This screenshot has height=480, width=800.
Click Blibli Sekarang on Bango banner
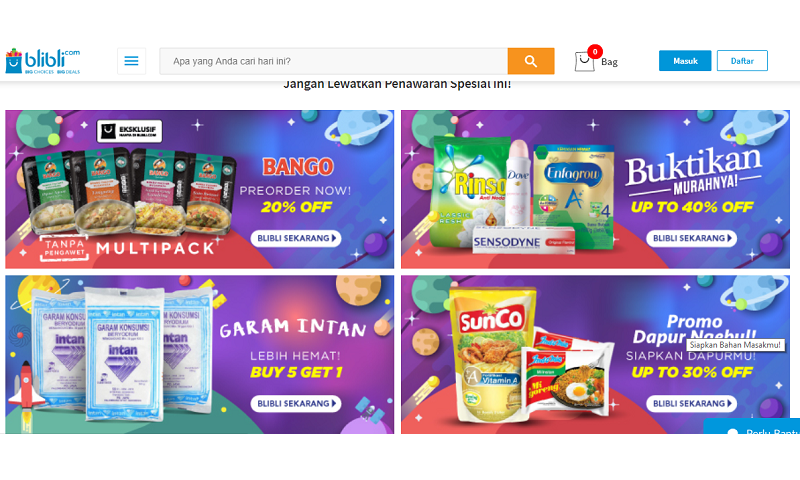click(296, 238)
